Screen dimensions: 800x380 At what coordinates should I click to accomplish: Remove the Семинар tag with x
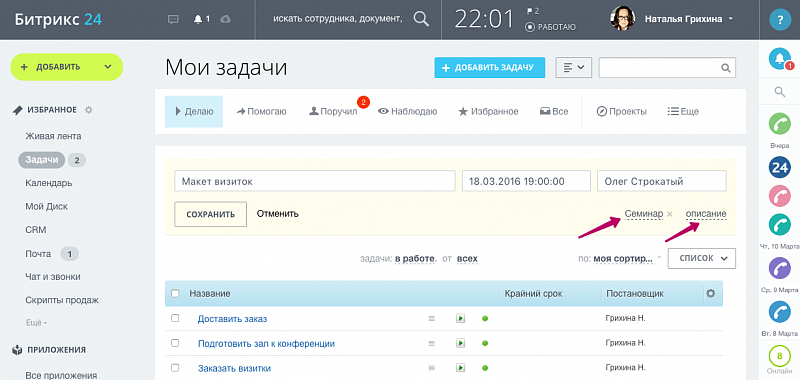[x=670, y=214]
